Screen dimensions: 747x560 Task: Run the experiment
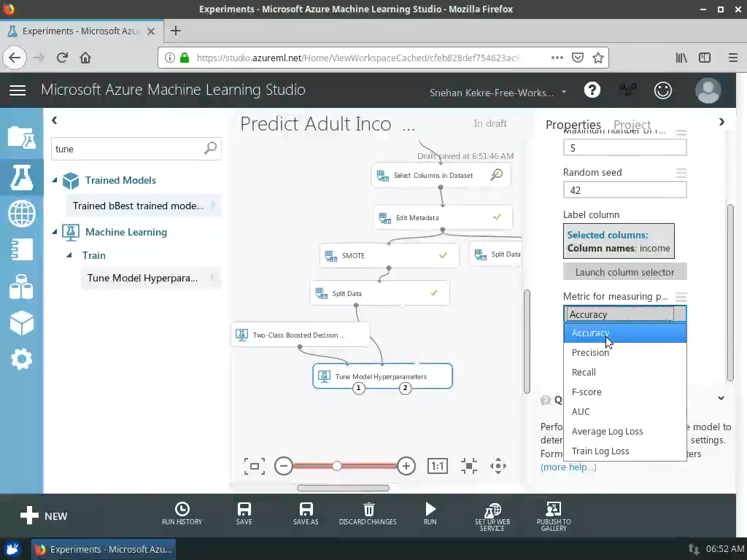430,513
